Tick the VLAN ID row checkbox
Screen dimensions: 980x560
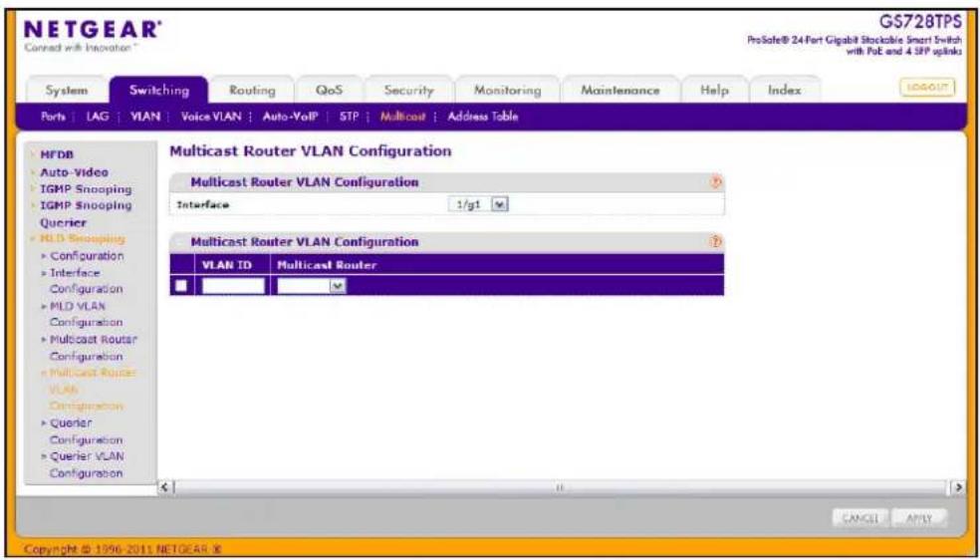(181, 286)
